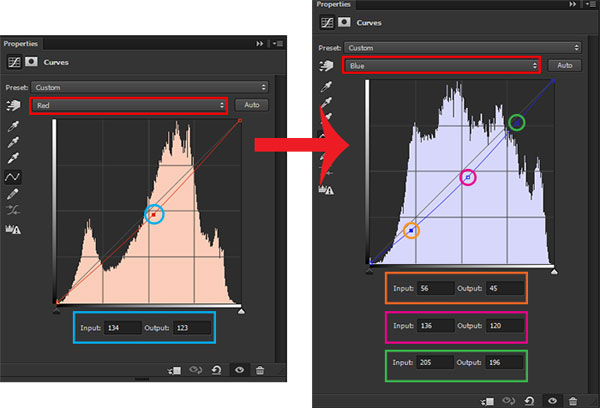Toggle layer visibility eye in left panel

(x=240, y=370)
